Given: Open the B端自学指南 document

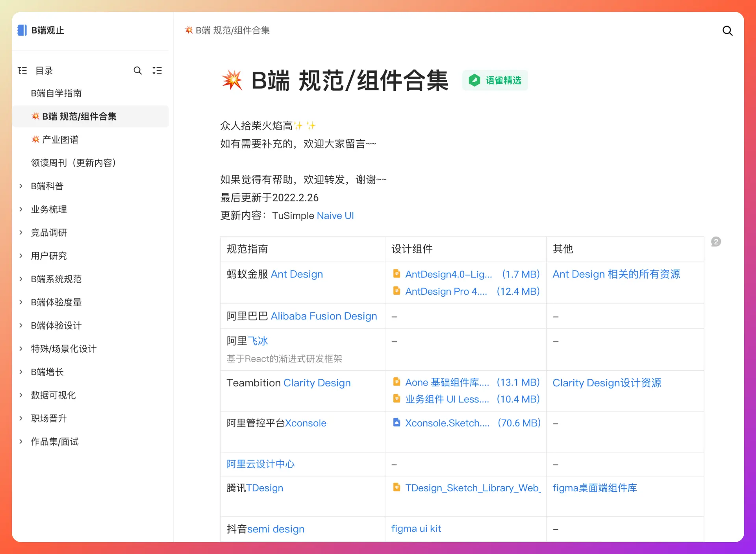Looking at the screenshot, I should [56, 93].
